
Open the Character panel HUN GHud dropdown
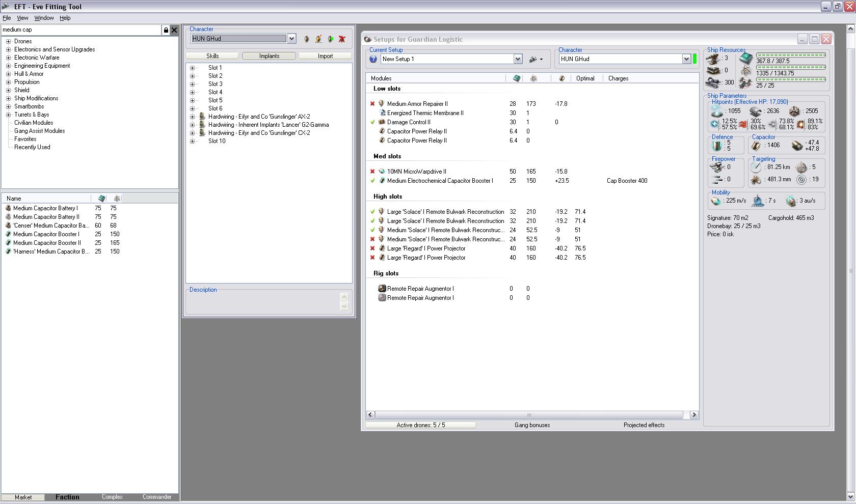(x=291, y=39)
